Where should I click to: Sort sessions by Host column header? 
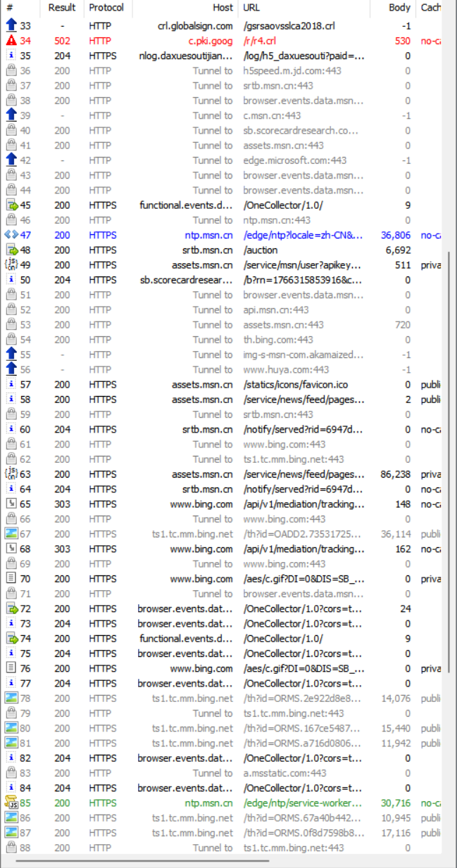185,8
